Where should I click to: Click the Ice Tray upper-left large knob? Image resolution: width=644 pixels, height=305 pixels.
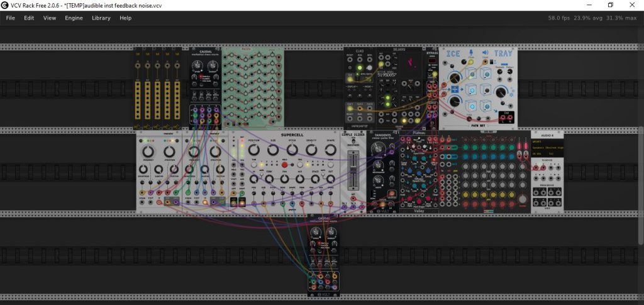pos(454,78)
